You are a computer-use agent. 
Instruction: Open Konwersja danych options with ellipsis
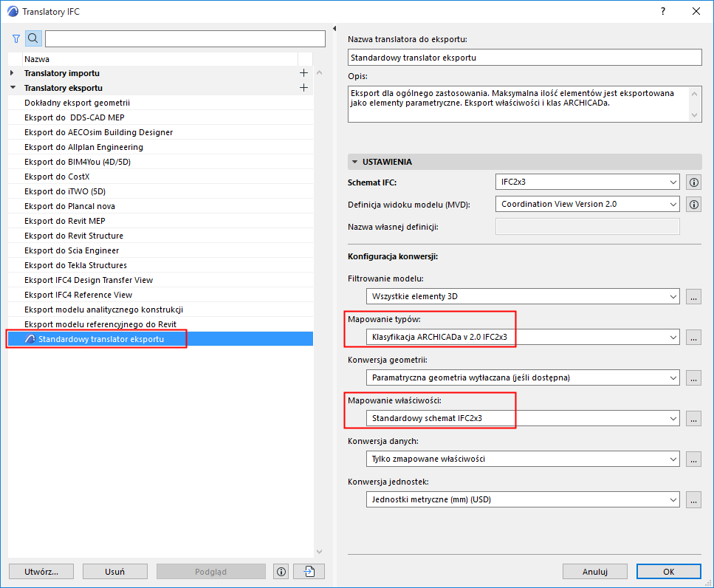(x=693, y=459)
